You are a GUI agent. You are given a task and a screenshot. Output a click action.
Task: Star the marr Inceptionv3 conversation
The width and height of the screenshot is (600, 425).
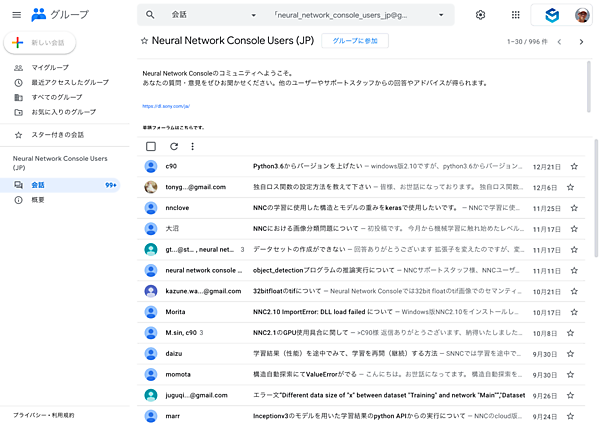tap(571, 416)
